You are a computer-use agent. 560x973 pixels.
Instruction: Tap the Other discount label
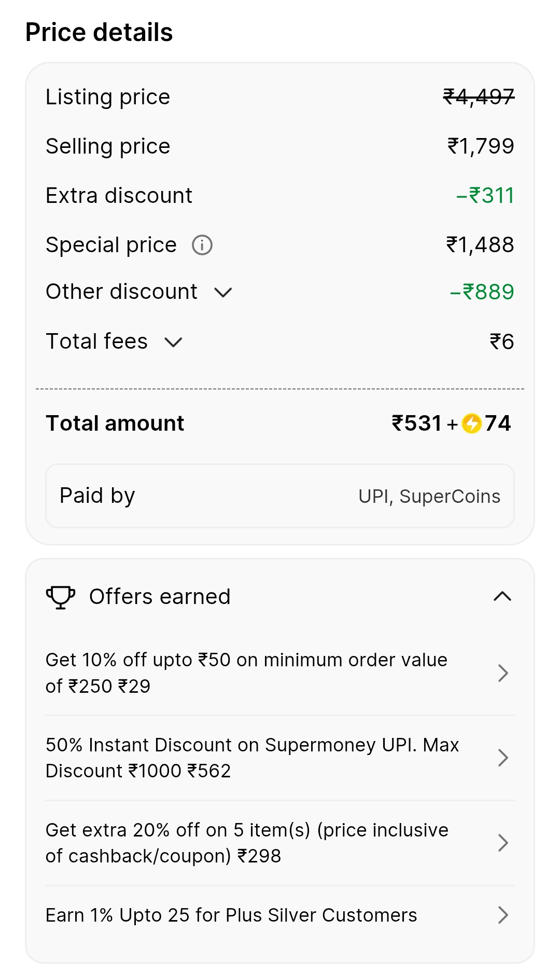[122, 292]
